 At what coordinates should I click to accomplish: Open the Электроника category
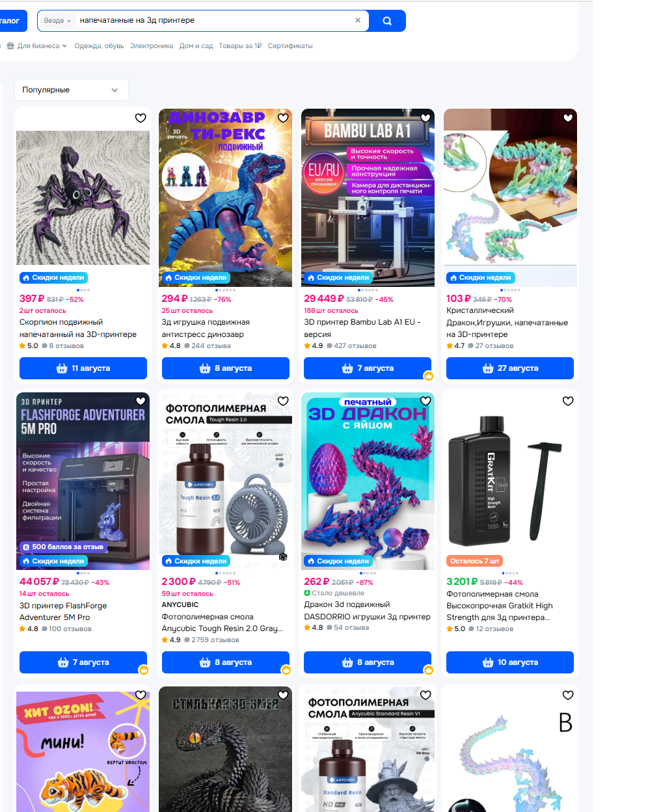pos(152,46)
